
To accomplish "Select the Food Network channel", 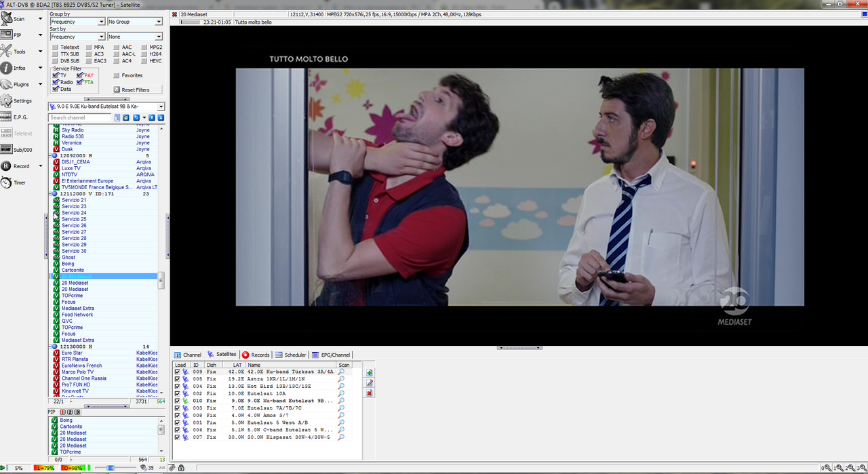I will click(77, 315).
